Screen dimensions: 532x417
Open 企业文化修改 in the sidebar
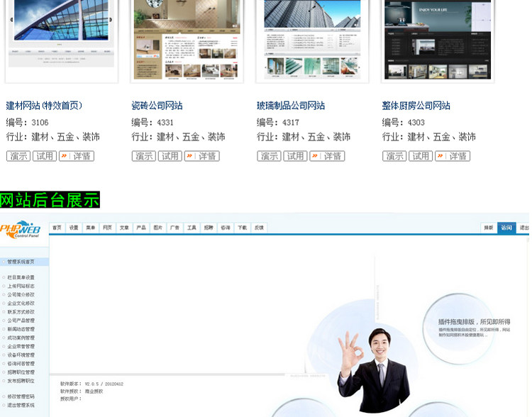point(21,304)
